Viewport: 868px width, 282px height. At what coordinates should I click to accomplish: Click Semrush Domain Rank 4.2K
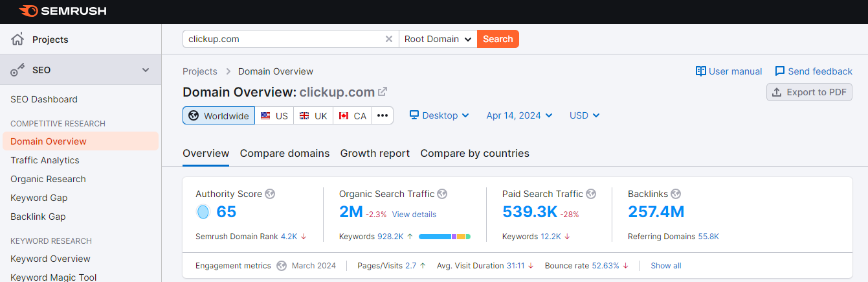pyautogui.click(x=289, y=237)
